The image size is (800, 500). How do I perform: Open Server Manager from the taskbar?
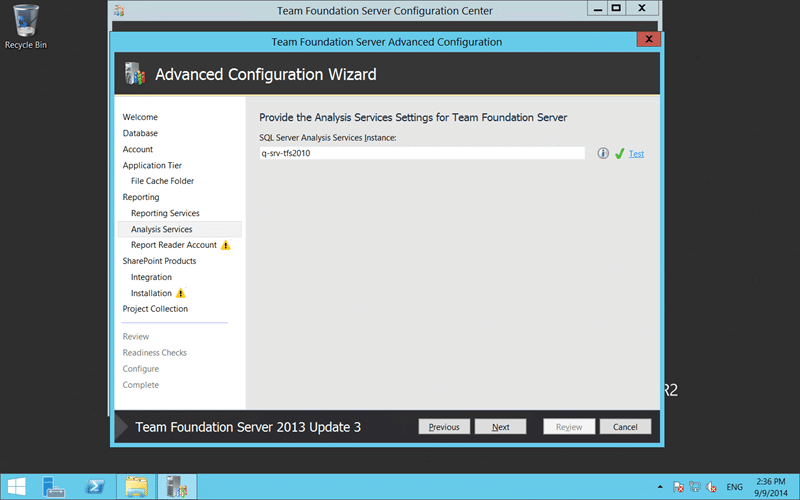pos(53,487)
